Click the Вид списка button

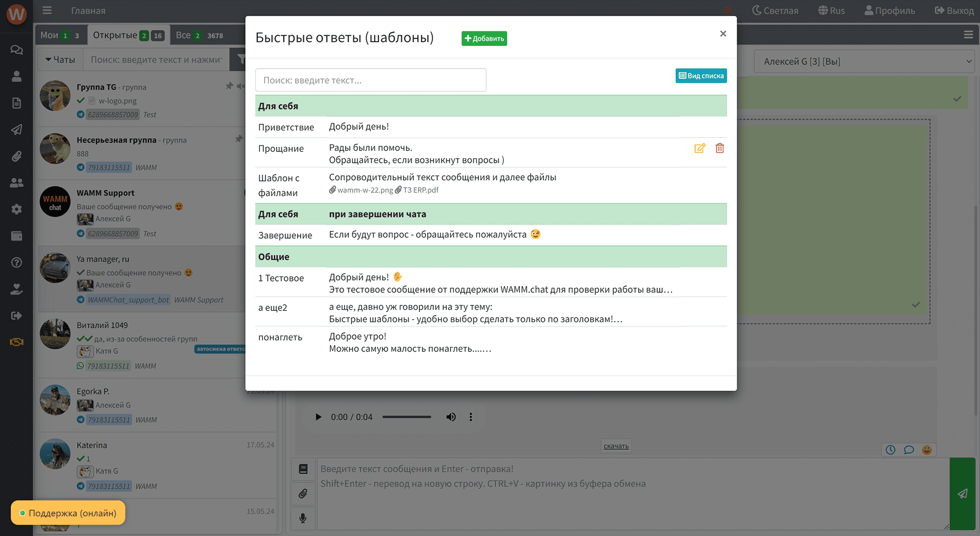[x=701, y=76]
